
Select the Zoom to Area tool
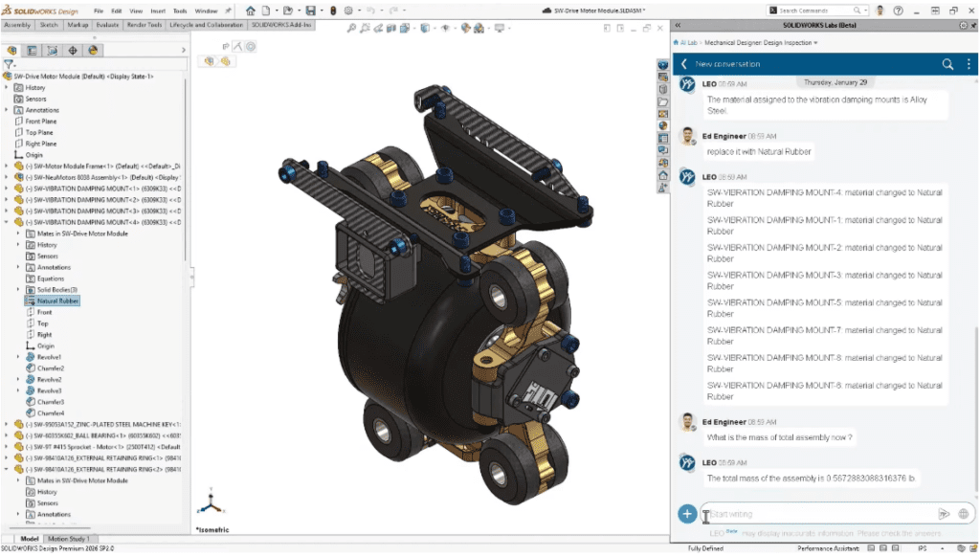[366, 29]
